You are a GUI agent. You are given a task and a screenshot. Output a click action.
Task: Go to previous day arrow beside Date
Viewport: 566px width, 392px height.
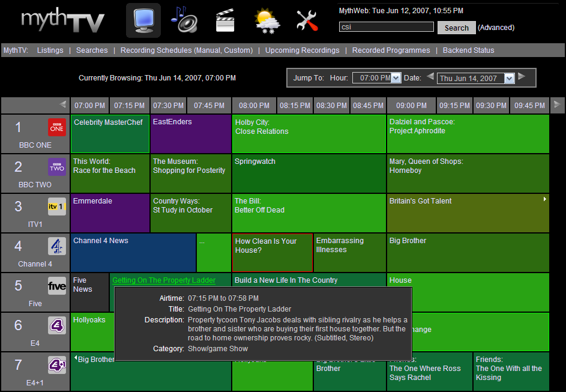point(430,76)
